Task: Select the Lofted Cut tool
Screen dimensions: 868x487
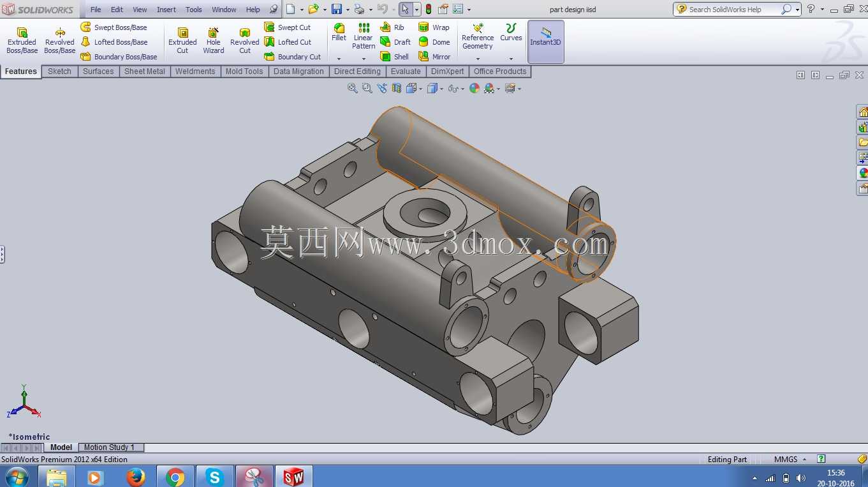Action: tap(288, 42)
